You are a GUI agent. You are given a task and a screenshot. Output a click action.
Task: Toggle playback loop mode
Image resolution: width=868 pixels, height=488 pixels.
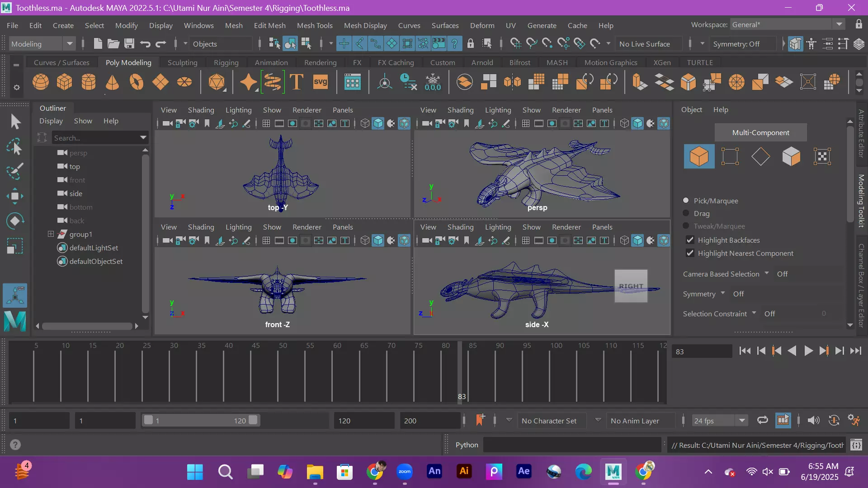coord(762,421)
